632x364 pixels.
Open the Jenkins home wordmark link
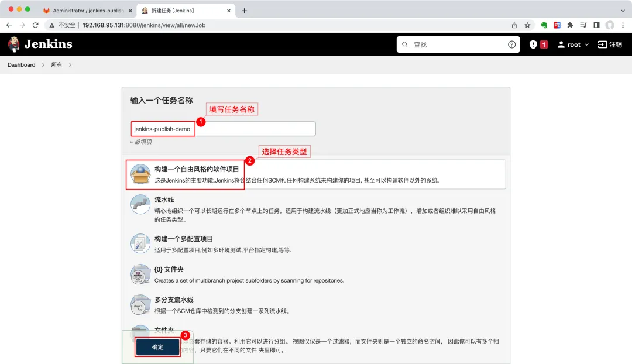(49, 44)
